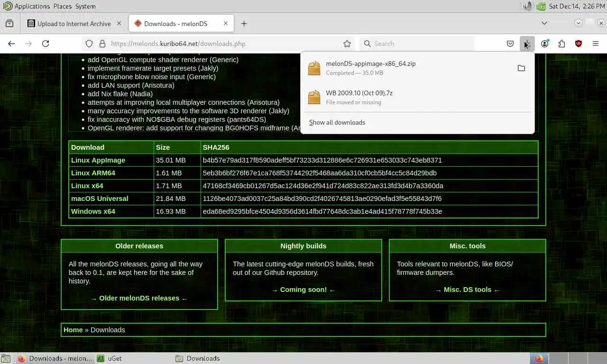Open the volume control in system tray
Viewport: 607px width, 364px height.
coord(528,6)
